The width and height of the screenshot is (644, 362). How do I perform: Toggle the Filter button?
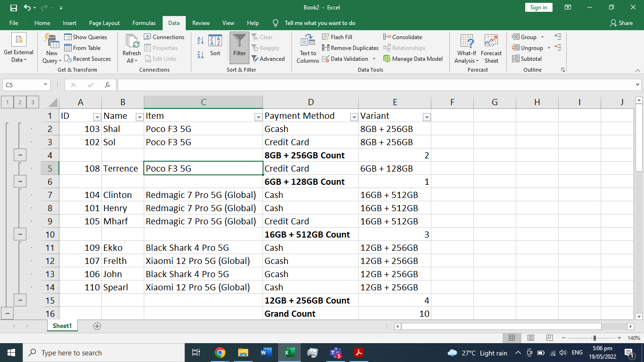pyautogui.click(x=239, y=48)
